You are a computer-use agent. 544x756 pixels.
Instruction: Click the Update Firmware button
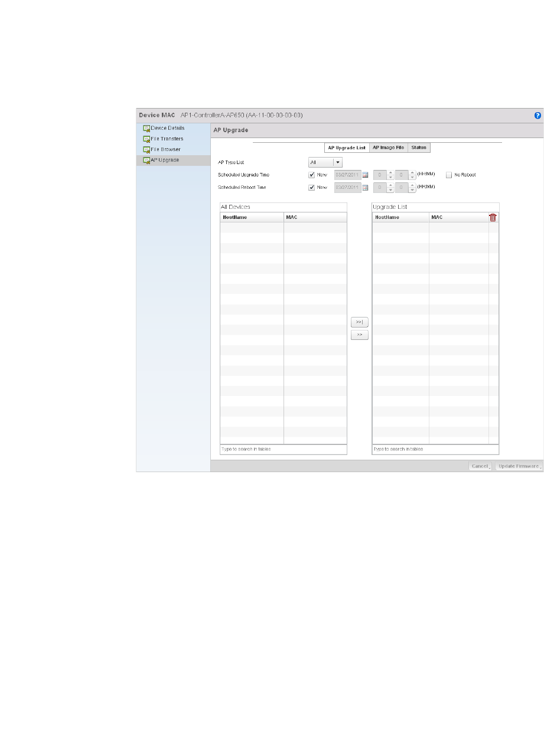coord(519,466)
